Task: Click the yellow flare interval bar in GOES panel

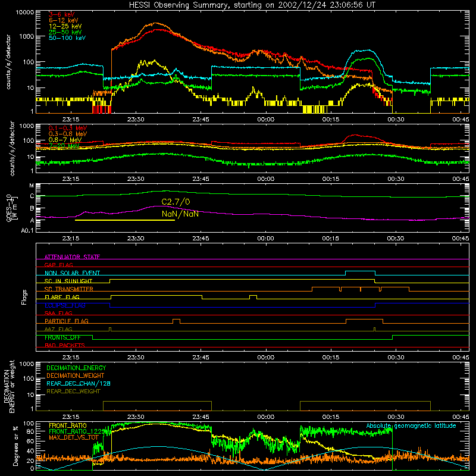Action: tap(125, 220)
